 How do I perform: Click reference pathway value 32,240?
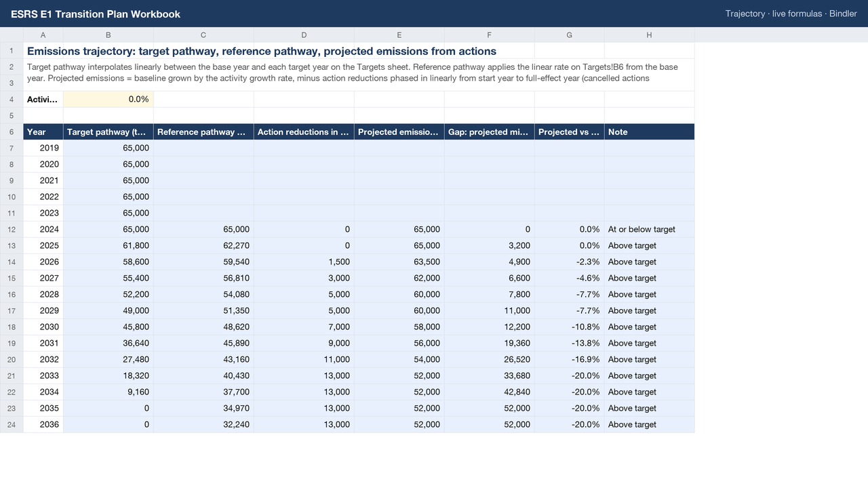(x=203, y=424)
